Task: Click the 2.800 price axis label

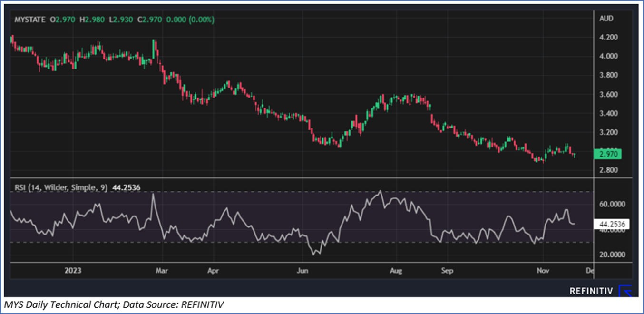Action: coord(609,170)
